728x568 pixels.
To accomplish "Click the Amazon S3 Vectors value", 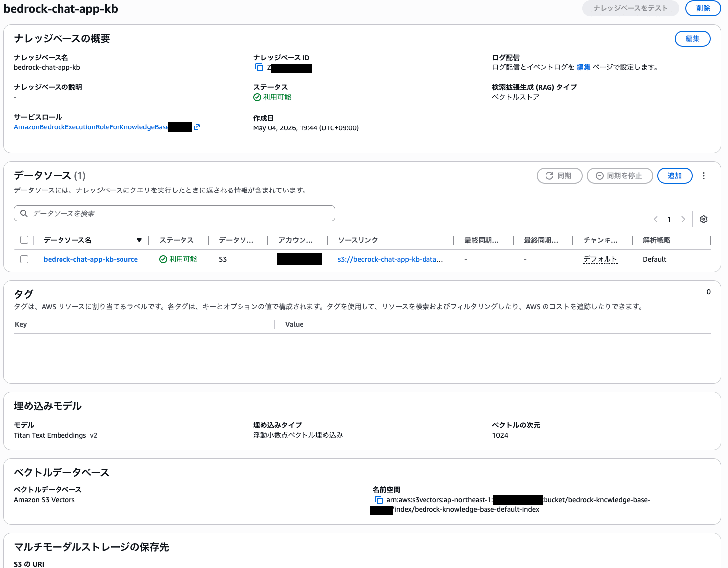I will 44,500.
